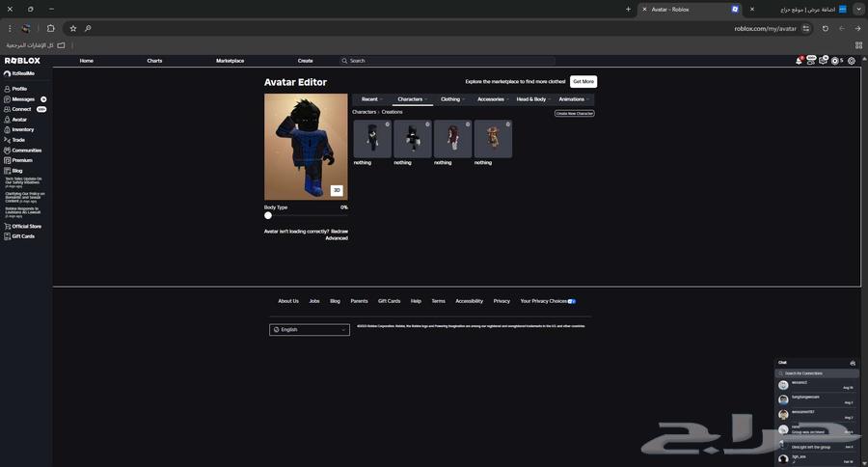The width and height of the screenshot is (868, 467).
Task: Bookmark this page with the star icon
Action: pyautogui.click(x=73, y=28)
